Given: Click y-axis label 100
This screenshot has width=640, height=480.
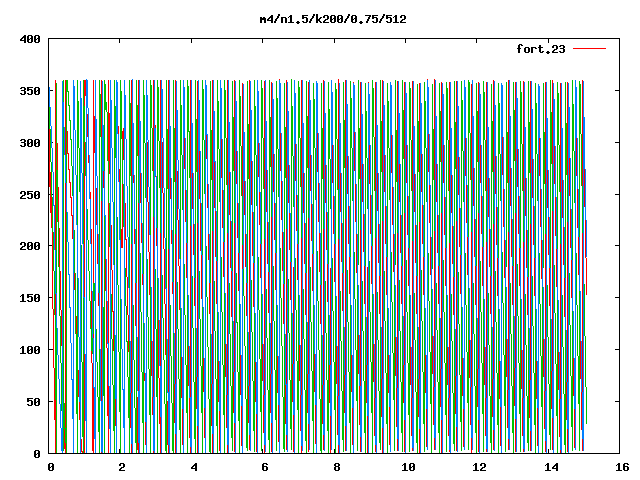Looking at the screenshot, I should pos(30,350).
